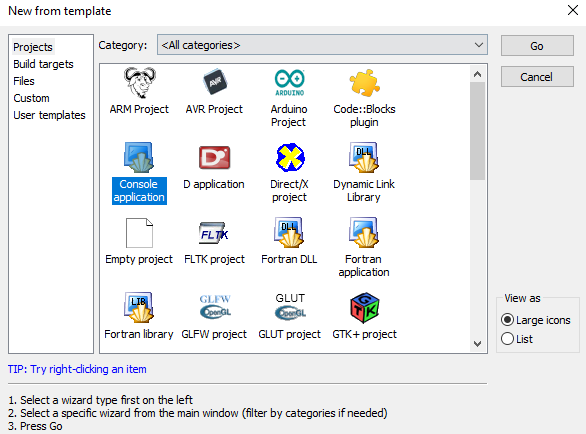Click the Console application icon
The height and width of the screenshot is (434, 586).
(x=139, y=157)
